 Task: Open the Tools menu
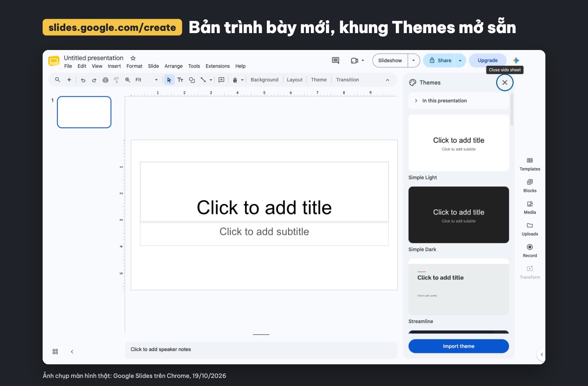[x=194, y=66]
